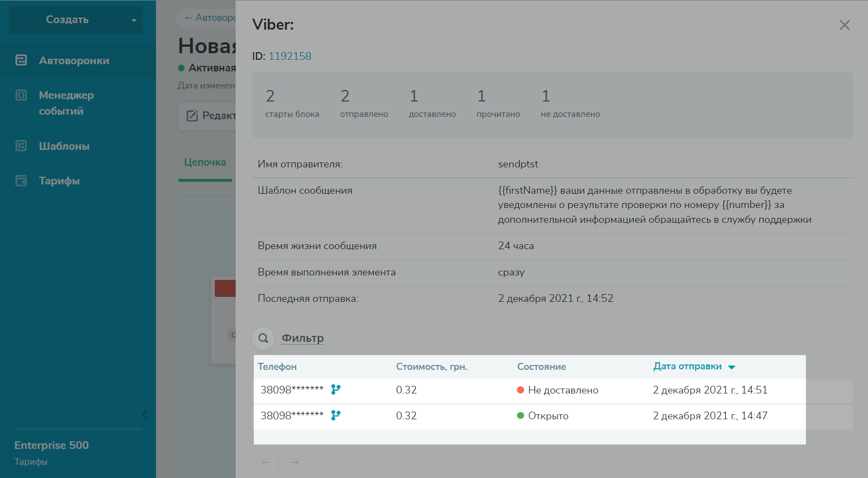
Task: Open Менеджер событий from the sidebar
Action: 66,103
